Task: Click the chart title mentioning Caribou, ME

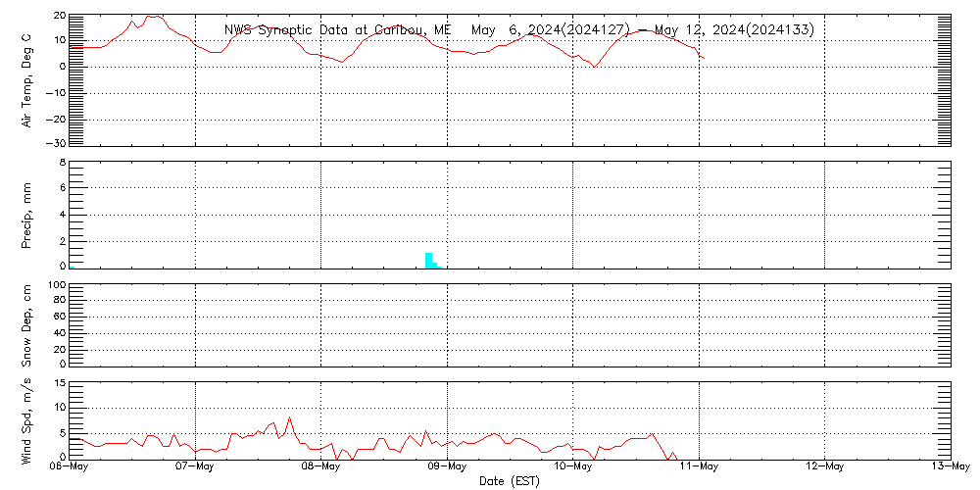Action: tap(518, 29)
